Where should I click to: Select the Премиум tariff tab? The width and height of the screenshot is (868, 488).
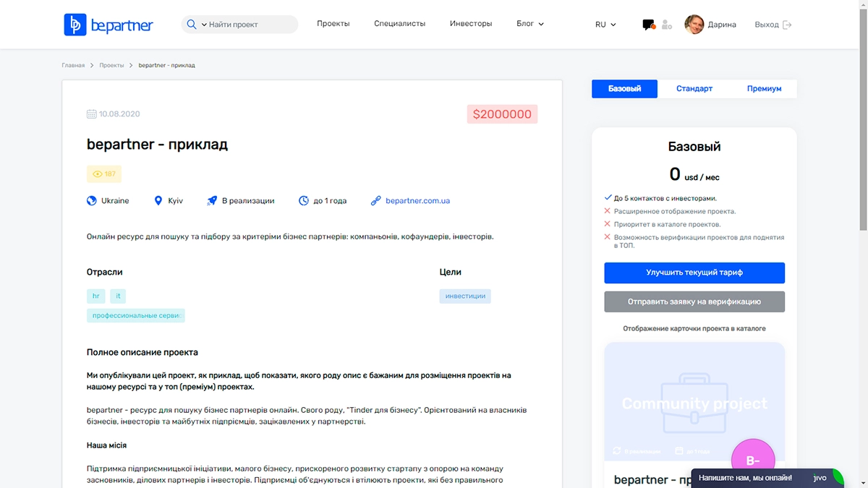pyautogui.click(x=764, y=89)
